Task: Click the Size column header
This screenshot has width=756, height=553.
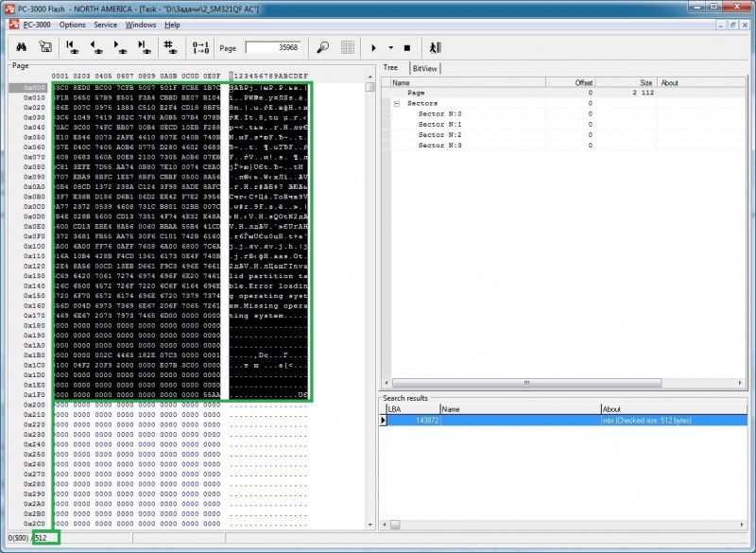Action: click(627, 82)
